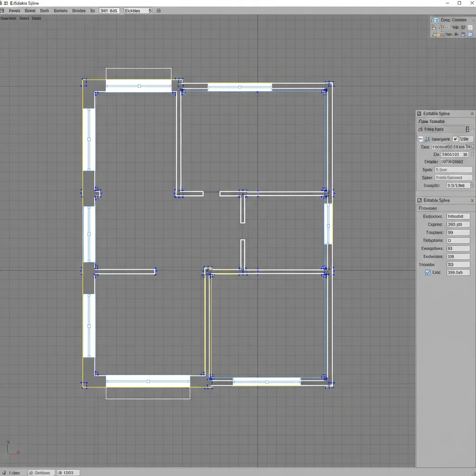Open the Comp Costaes viewport controls panel icon
The width and height of the screenshot is (476, 476).
(436, 20)
